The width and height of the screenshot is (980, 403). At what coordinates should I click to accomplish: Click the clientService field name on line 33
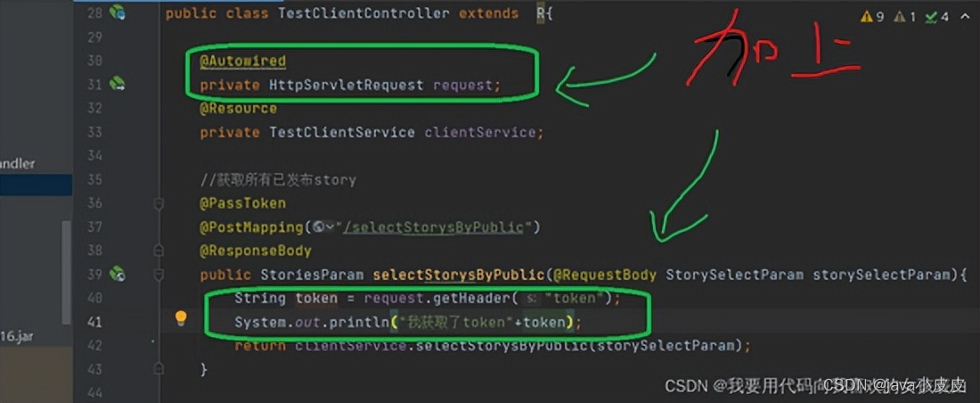[x=480, y=132]
